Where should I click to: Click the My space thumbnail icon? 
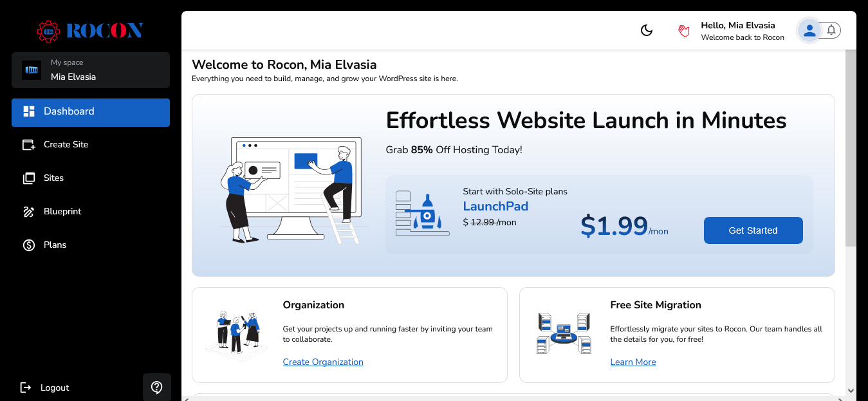pyautogui.click(x=32, y=70)
